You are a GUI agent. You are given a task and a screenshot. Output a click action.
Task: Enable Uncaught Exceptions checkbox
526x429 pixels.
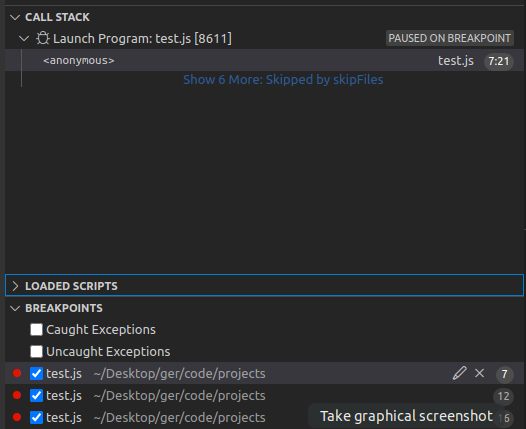(36, 352)
